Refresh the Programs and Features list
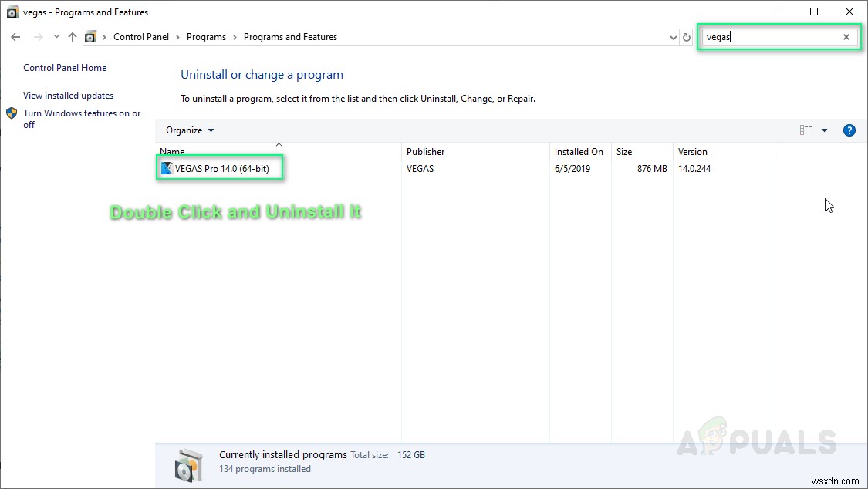 (x=687, y=38)
